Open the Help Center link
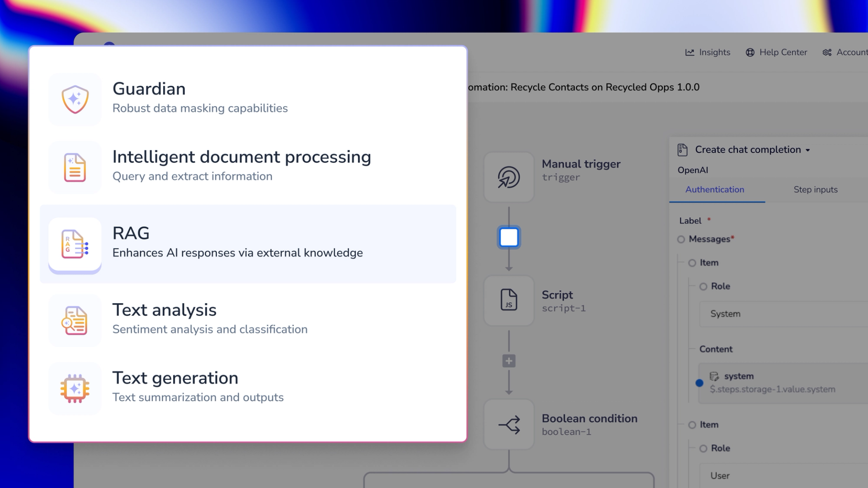The width and height of the screenshot is (868, 488). coord(776,52)
